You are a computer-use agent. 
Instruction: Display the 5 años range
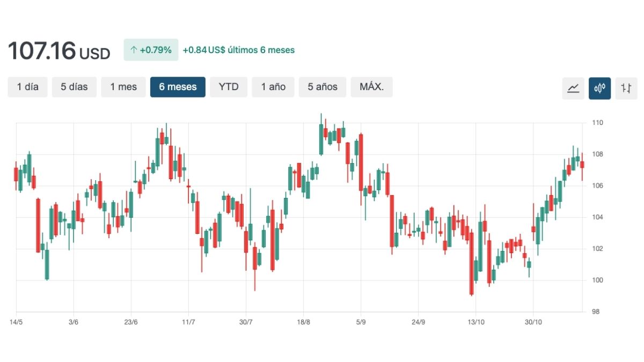pos(323,87)
